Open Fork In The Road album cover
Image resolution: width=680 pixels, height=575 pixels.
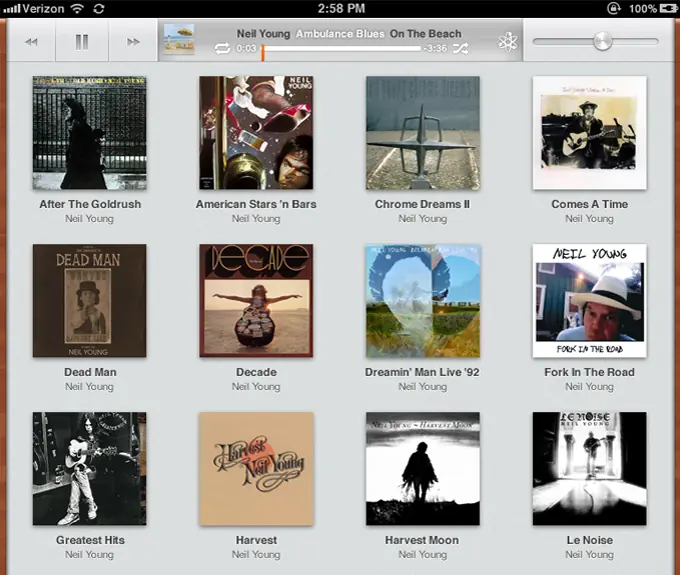click(589, 301)
